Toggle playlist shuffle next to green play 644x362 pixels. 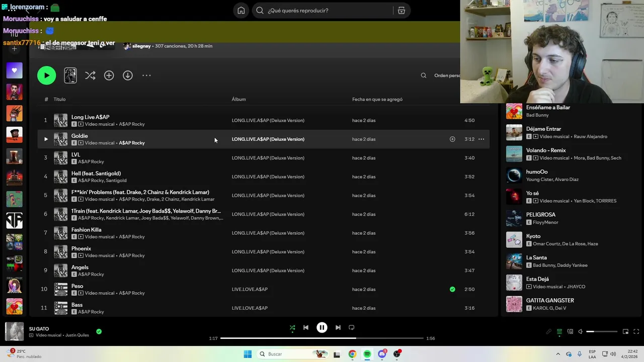90,75
